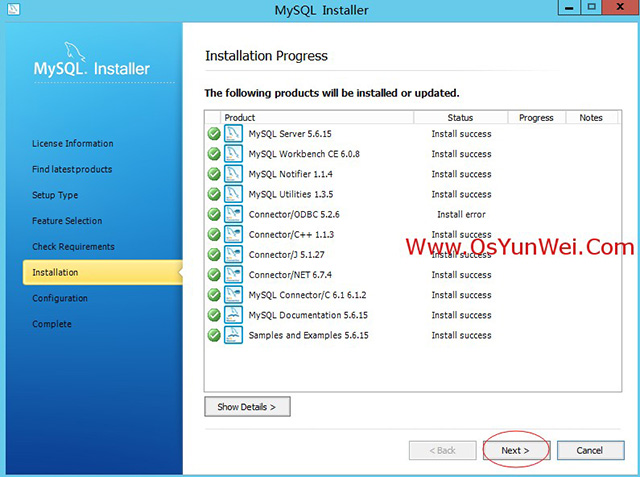Select 'Connector/ODBC 5.2.6' product name

[x=294, y=214]
